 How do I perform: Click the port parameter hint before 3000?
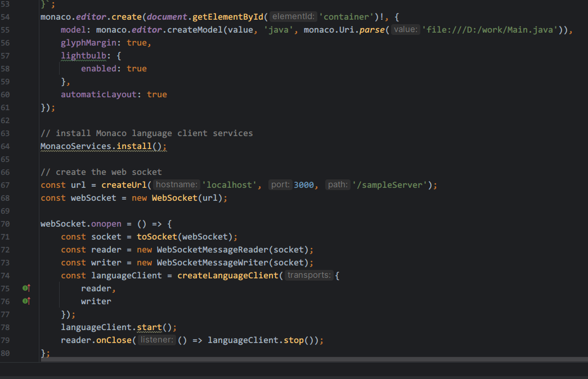(x=280, y=184)
